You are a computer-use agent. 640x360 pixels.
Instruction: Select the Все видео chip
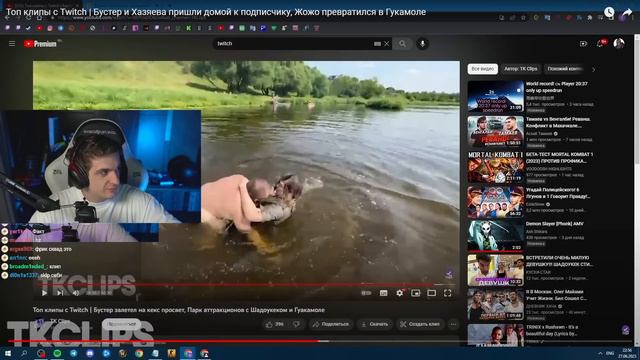[482, 69]
